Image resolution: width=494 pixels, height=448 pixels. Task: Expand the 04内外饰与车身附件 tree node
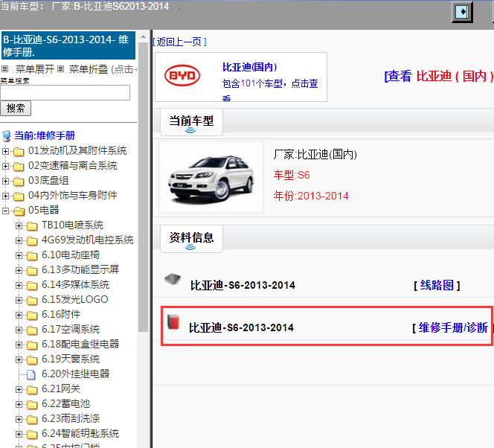5,196
